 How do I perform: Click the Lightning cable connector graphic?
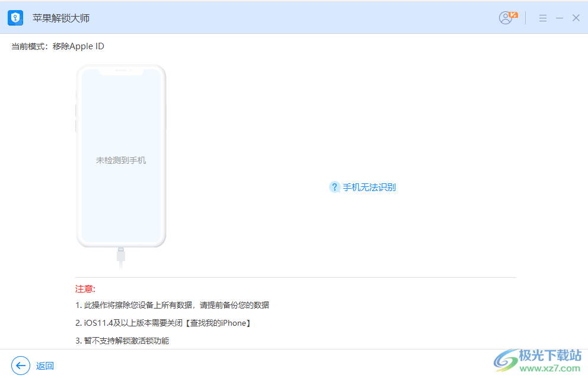tap(121, 258)
